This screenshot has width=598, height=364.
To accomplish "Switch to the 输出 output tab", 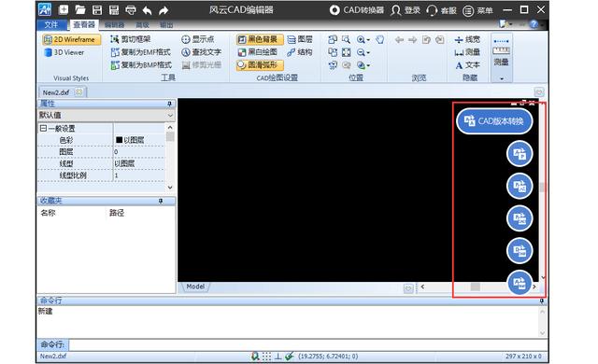I will click(166, 25).
